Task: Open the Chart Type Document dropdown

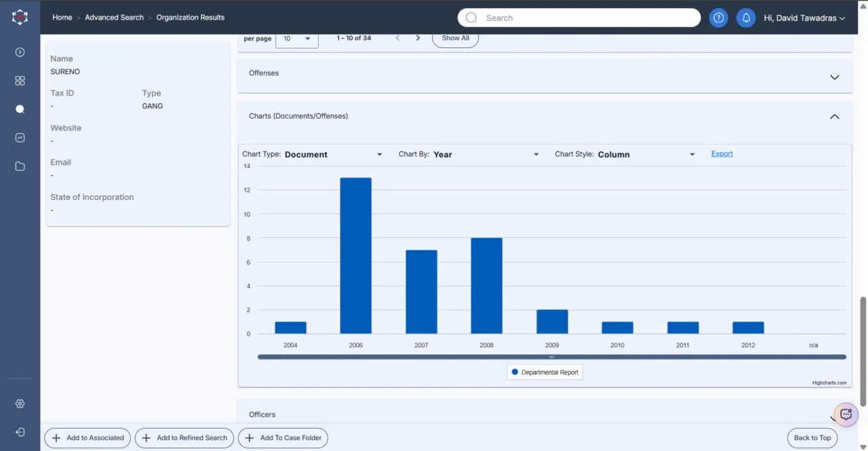Action: point(333,155)
